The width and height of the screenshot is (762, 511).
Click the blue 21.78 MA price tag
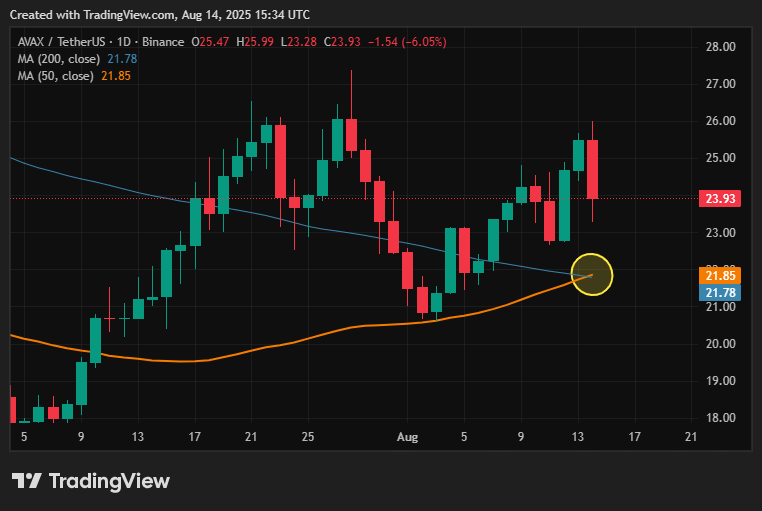(x=720, y=292)
